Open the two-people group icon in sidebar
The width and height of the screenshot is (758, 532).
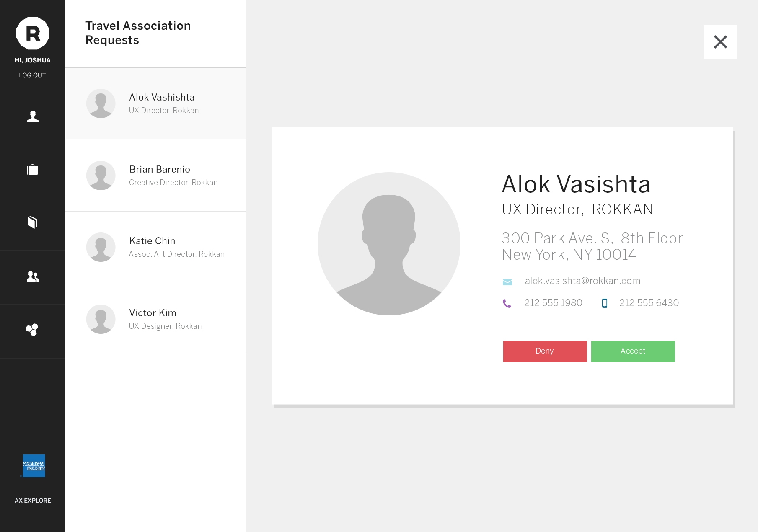(x=33, y=276)
